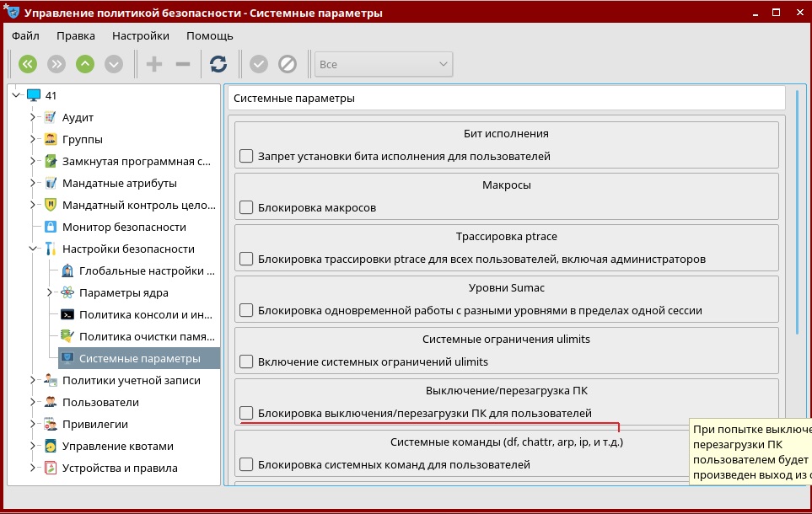
Task: Click the Политика консоли terminal icon
Action: coord(67,314)
